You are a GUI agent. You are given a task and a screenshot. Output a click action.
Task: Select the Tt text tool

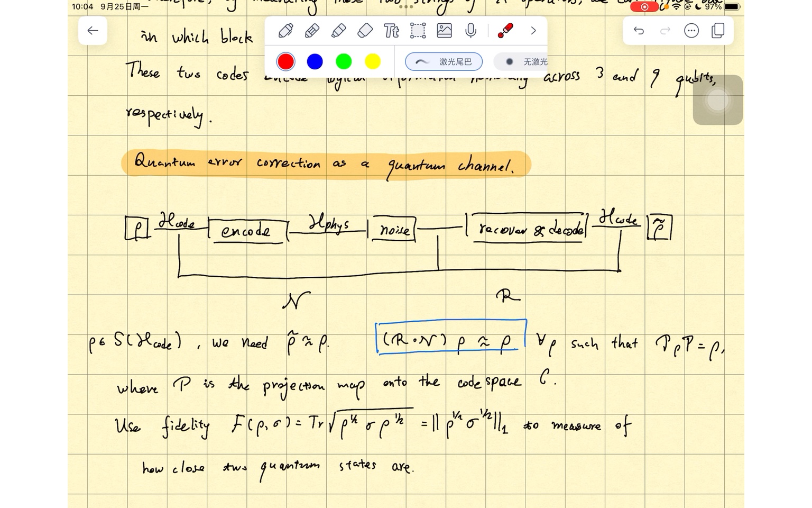pyautogui.click(x=391, y=31)
